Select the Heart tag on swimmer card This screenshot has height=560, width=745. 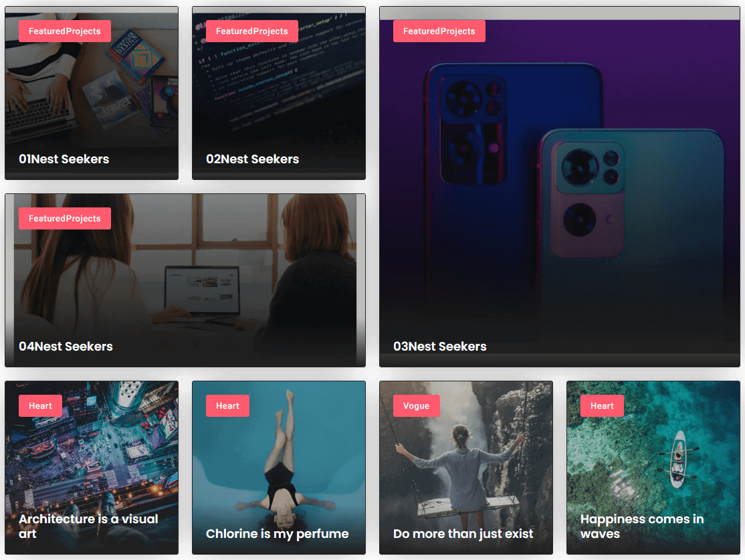click(227, 406)
